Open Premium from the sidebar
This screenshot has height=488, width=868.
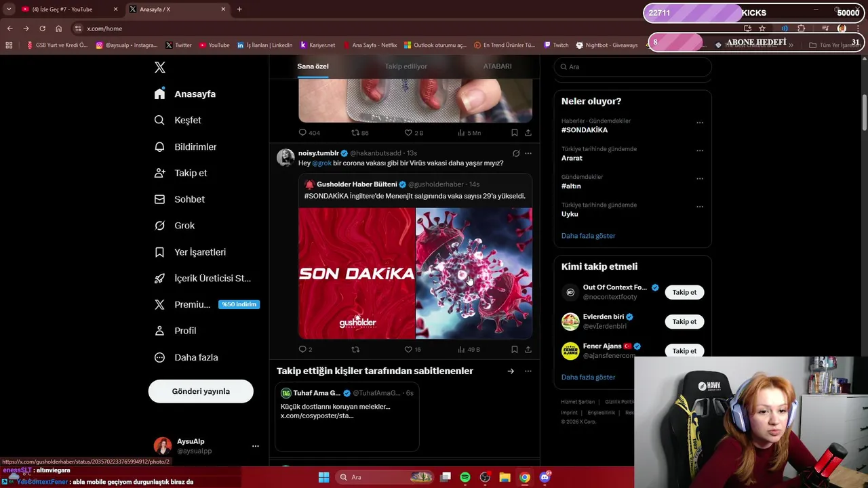point(206,304)
